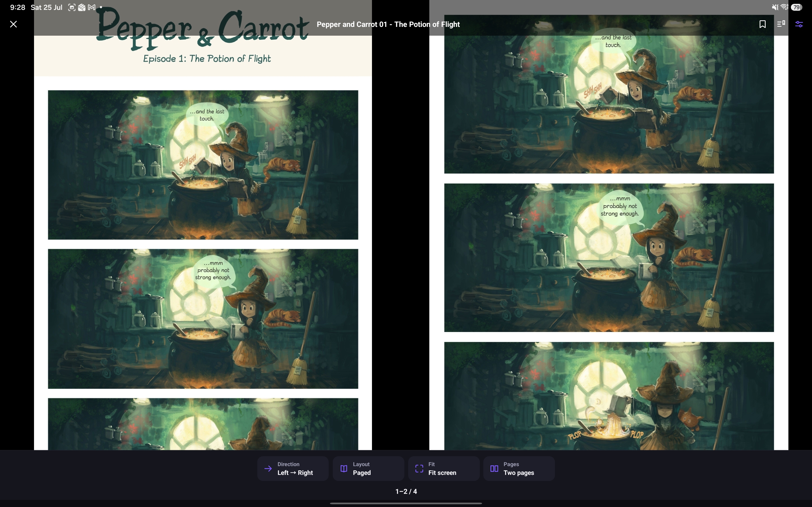Tap the right comic page
The height and width of the screenshot is (507, 812).
[x=608, y=225]
